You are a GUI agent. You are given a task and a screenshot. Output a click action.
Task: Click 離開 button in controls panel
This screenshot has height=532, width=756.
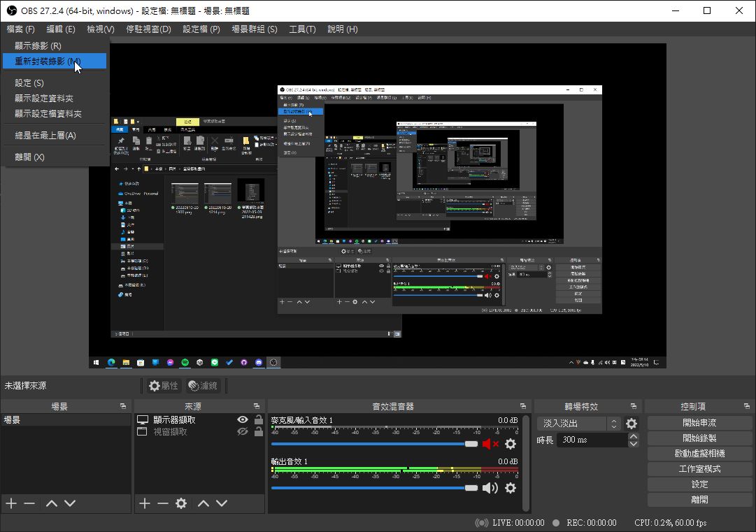(699, 501)
